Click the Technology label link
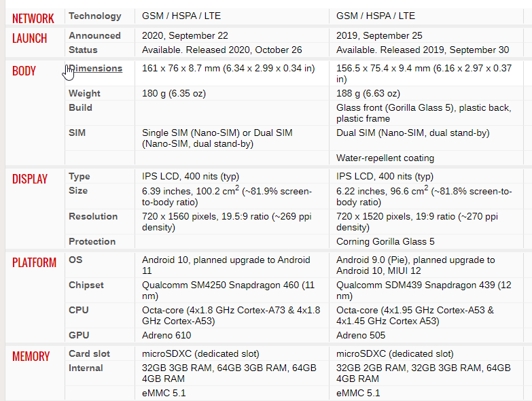The height and width of the screenshot is (401, 532). click(x=95, y=16)
